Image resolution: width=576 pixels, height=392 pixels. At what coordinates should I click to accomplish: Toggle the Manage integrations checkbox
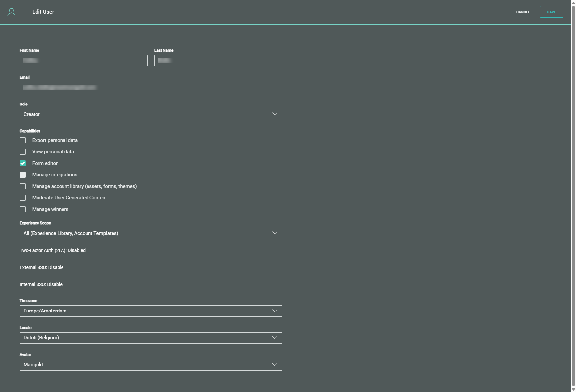[x=23, y=175]
